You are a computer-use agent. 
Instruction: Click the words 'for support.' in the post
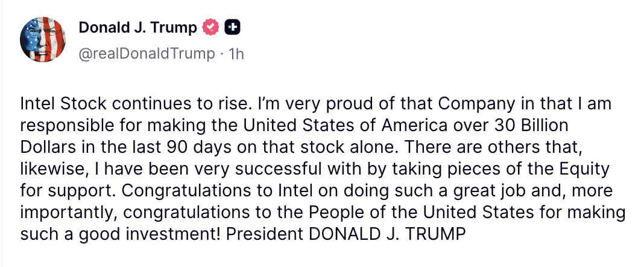point(69,191)
